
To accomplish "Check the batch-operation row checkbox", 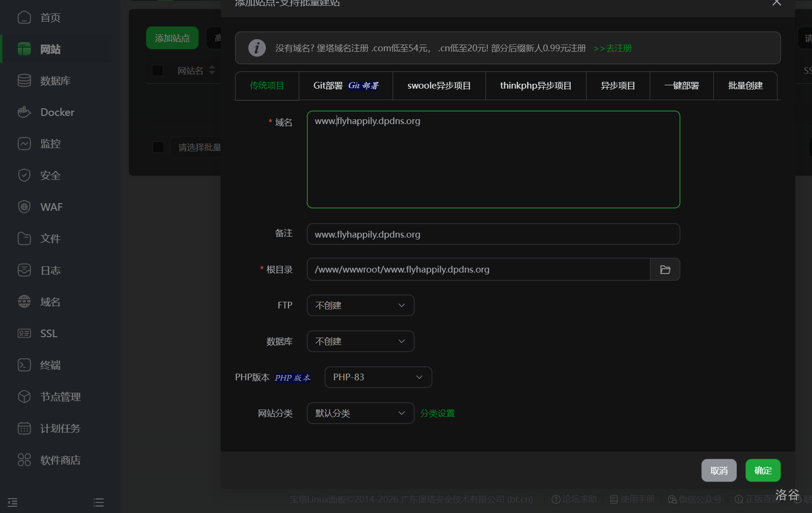I will [158, 147].
